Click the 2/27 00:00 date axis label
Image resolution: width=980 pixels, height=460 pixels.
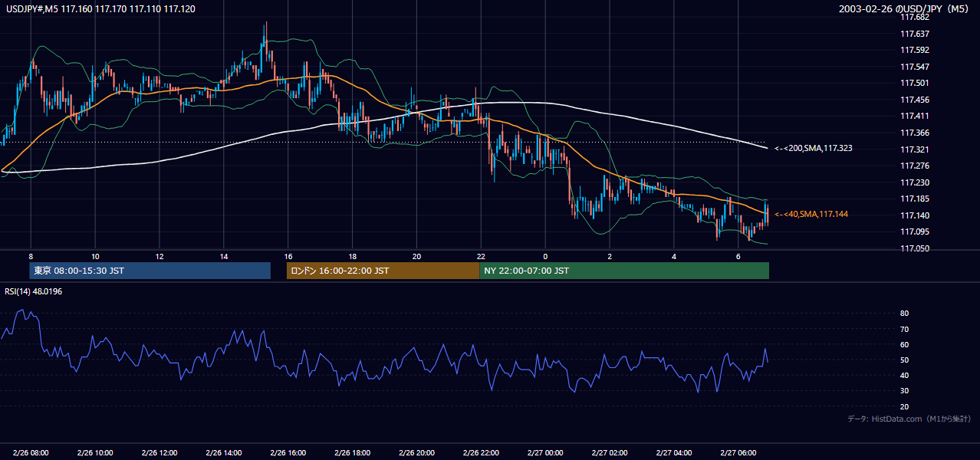click(x=545, y=453)
